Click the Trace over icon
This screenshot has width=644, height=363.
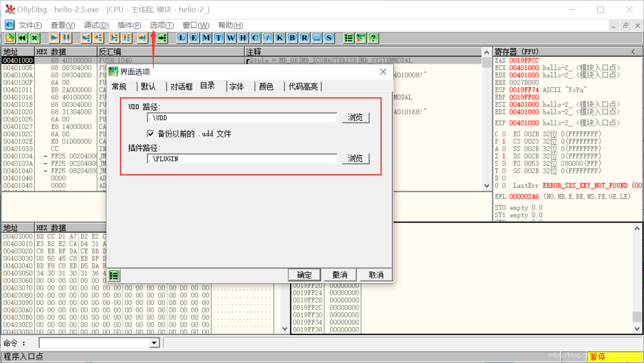[126, 38]
